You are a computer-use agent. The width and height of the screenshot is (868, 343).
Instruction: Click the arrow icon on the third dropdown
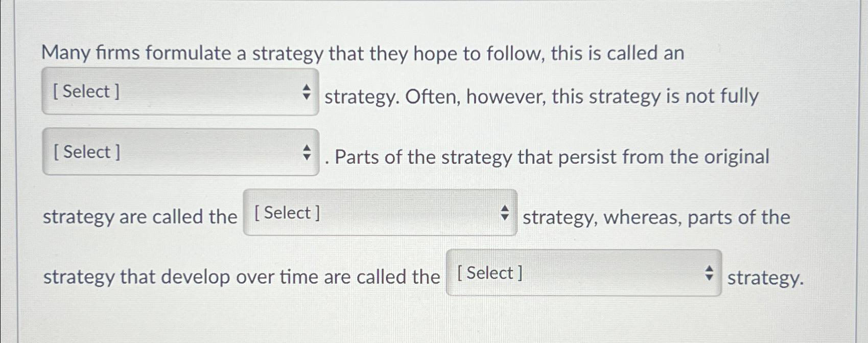tap(505, 215)
